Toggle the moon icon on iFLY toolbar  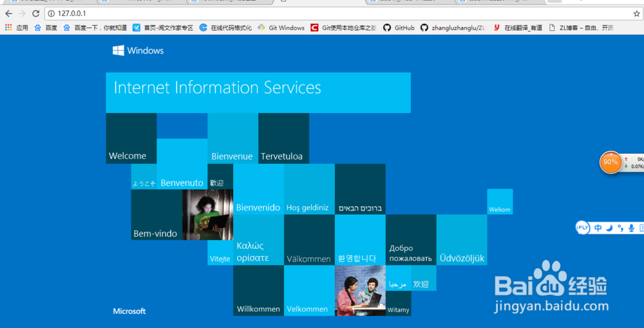(x=610, y=228)
